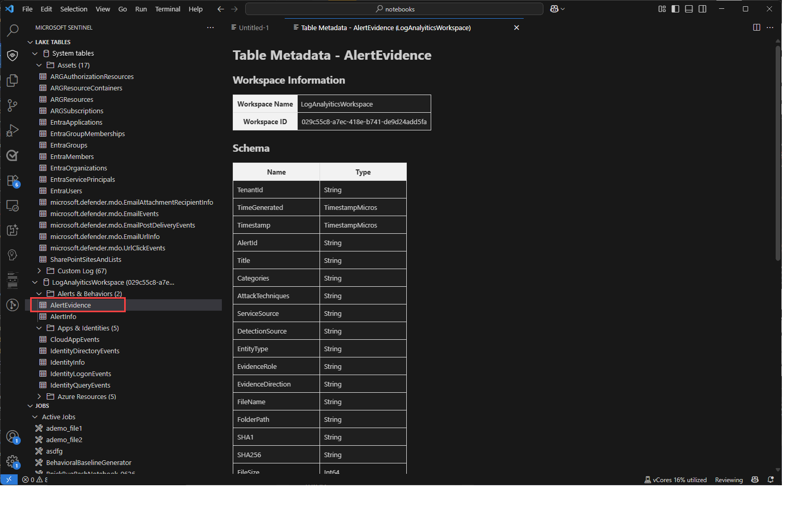Click vCores 16% utilized status item
Image resolution: width=798 pixels, height=532 pixels.
pyautogui.click(x=675, y=480)
